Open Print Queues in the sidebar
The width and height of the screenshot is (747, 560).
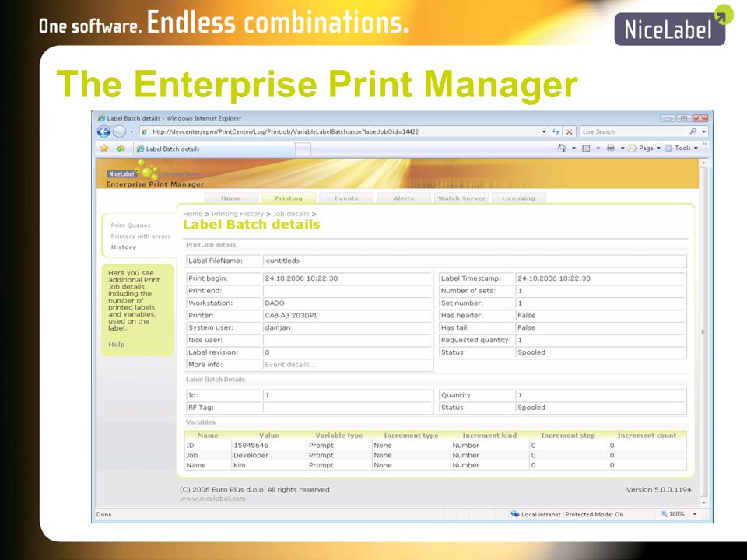(131, 226)
